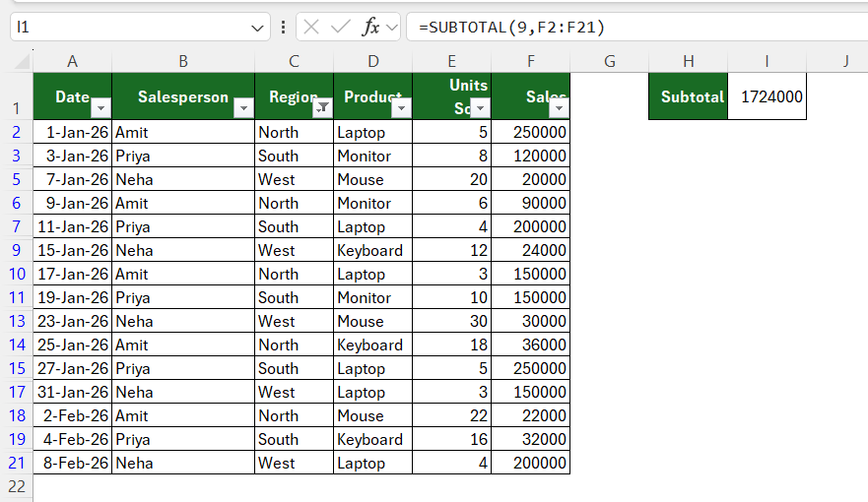Open the Insert Function fx icon
Viewport: 868px width, 502px height.
370,27
